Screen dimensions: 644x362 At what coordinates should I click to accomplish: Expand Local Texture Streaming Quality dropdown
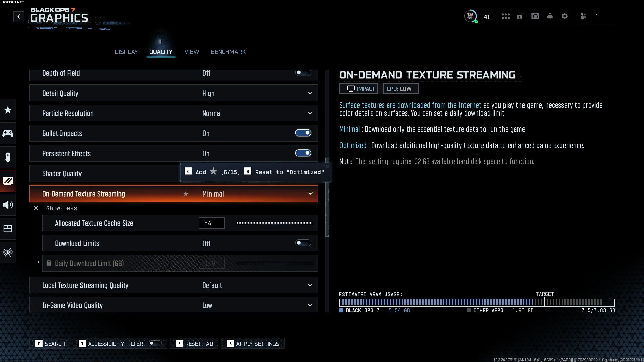pyautogui.click(x=174, y=285)
